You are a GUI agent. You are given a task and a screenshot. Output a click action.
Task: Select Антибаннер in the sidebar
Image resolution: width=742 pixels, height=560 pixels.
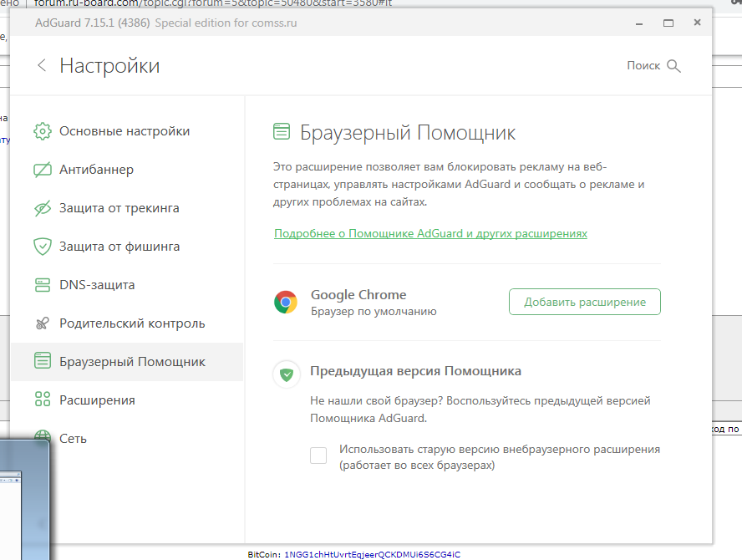click(x=97, y=170)
